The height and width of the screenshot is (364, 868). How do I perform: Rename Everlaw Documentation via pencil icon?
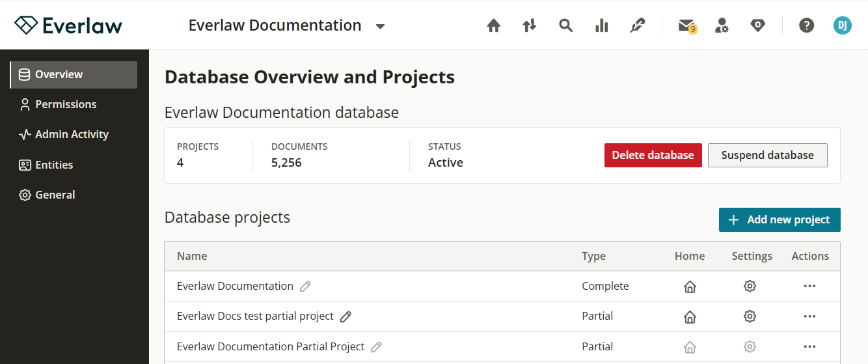point(305,287)
